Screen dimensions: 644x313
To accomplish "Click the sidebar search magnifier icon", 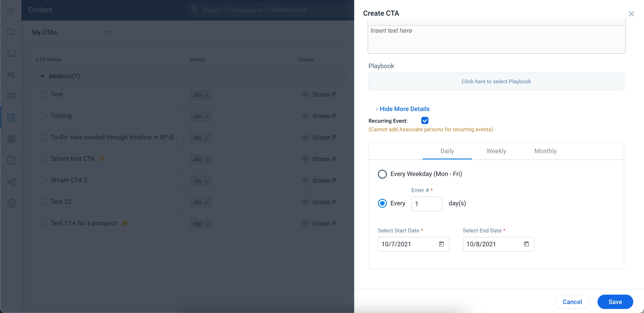I will click(11, 32).
